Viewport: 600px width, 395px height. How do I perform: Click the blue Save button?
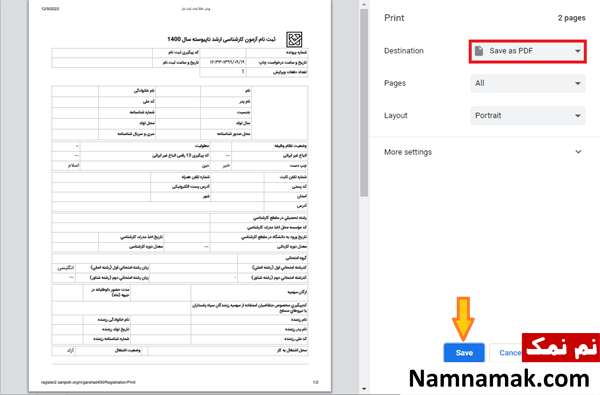point(464,353)
